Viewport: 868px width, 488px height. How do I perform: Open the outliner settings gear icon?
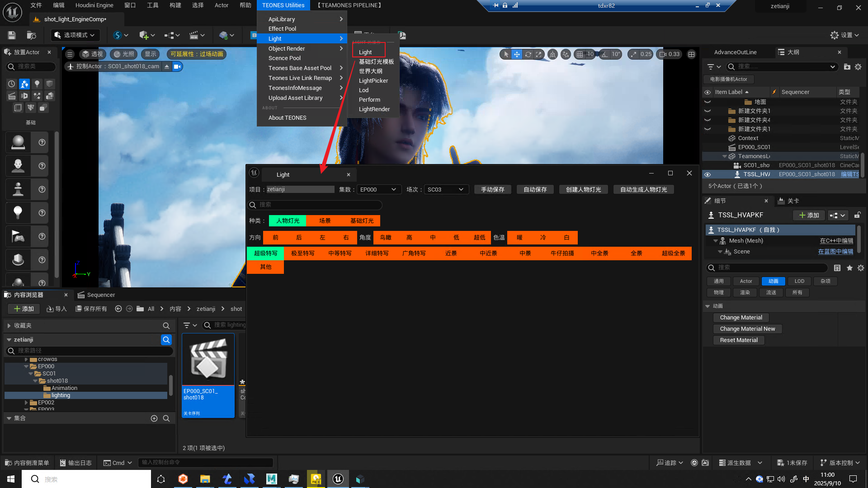point(858,67)
